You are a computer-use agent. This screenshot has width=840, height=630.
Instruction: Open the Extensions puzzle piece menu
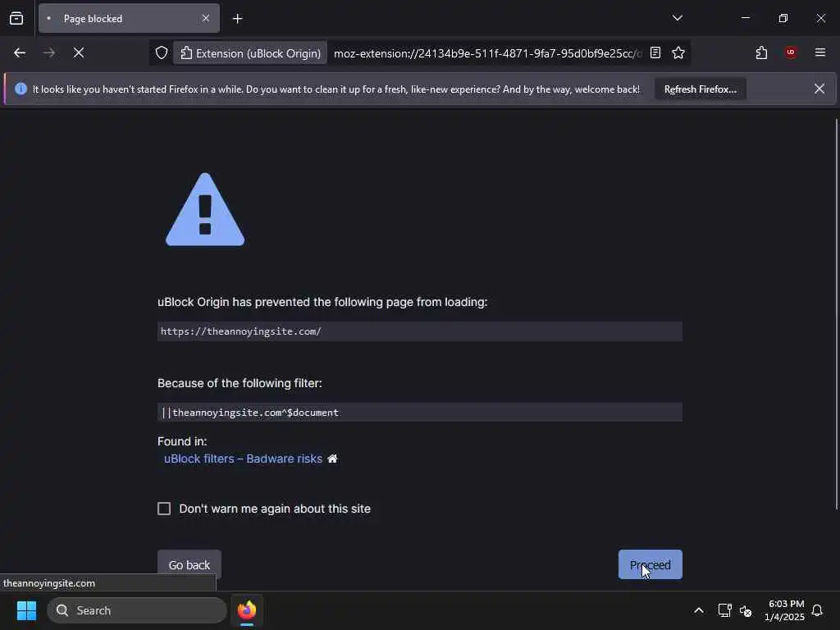[761, 52]
